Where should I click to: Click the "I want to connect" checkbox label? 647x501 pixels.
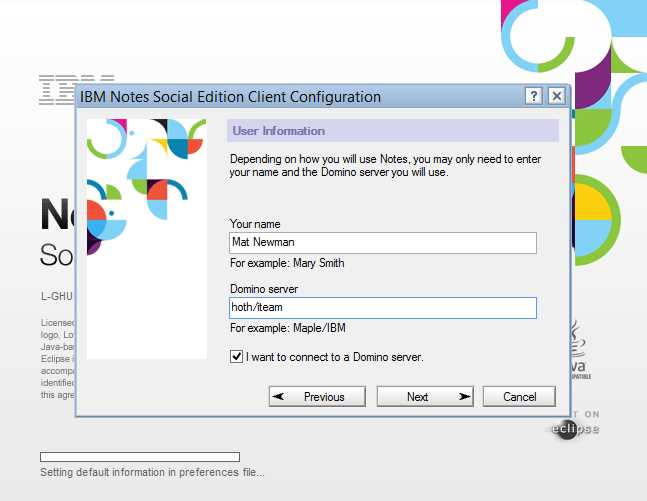click(x=334, y=356)
